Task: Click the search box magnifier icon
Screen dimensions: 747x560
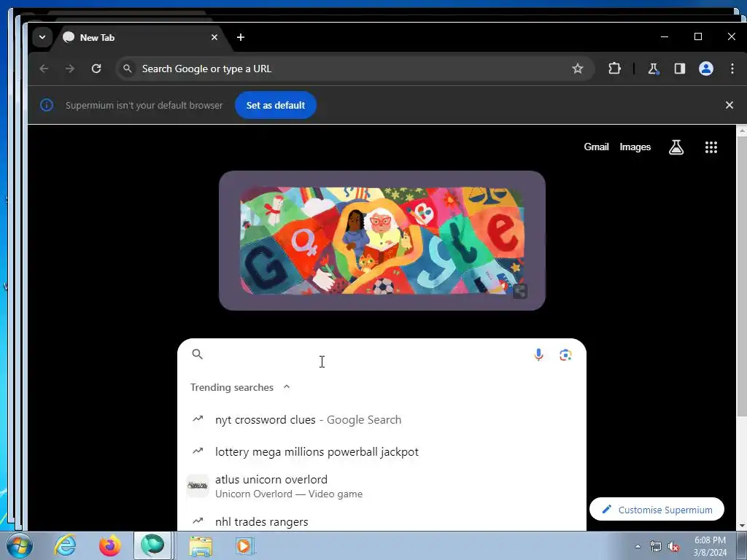Action: pos(197,354)
